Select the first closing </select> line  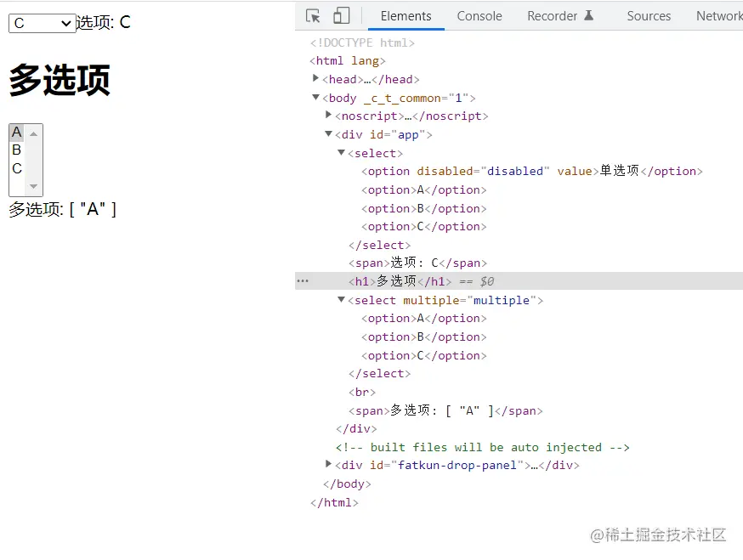[379, 245]
